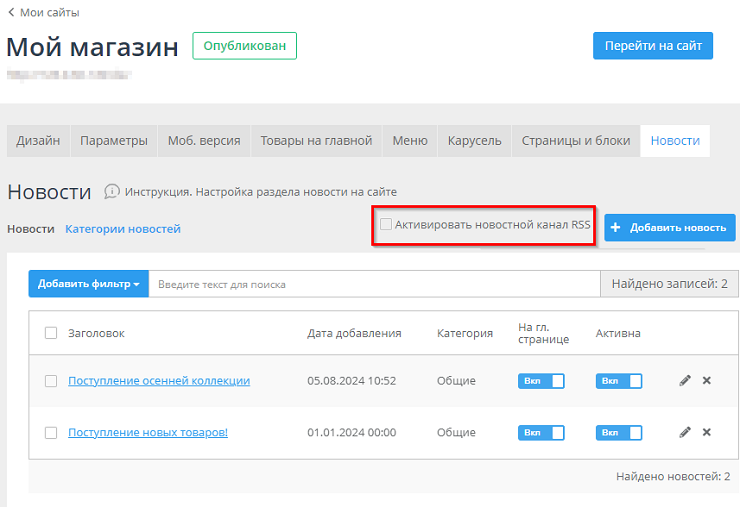
Task: Open the 'Страницы и блоки' tab
Action: click(576, 141)
